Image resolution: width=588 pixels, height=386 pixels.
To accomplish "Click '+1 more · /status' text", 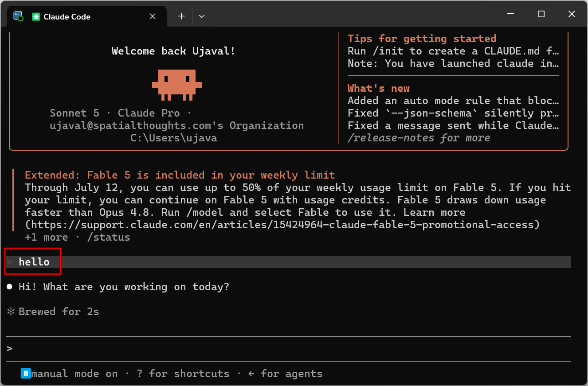I will (78, 237).
